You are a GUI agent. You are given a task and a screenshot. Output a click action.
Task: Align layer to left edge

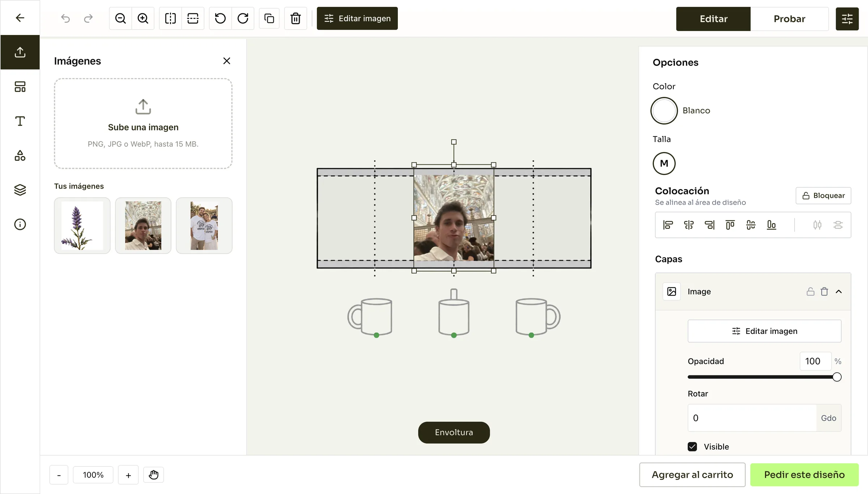tap(668, 225)
